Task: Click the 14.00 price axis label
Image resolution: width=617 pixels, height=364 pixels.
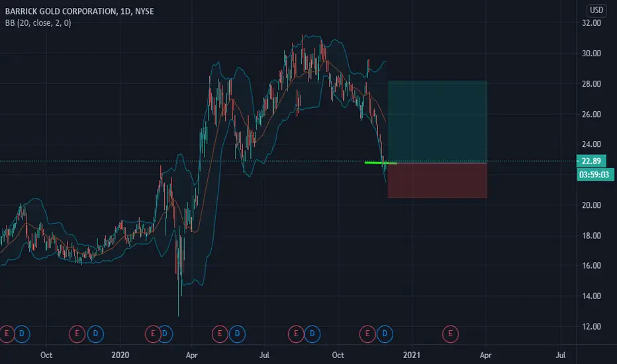Action: pos(591,296)
